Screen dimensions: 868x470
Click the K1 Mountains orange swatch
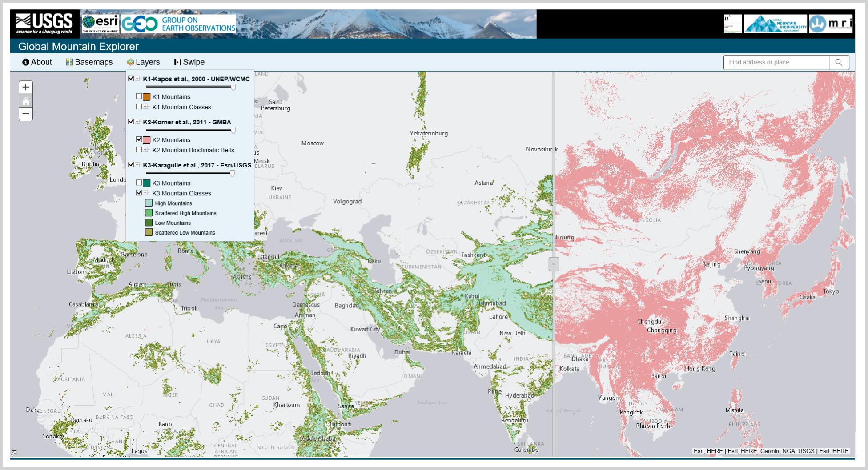pyautogui.click(x=146, y=97)
